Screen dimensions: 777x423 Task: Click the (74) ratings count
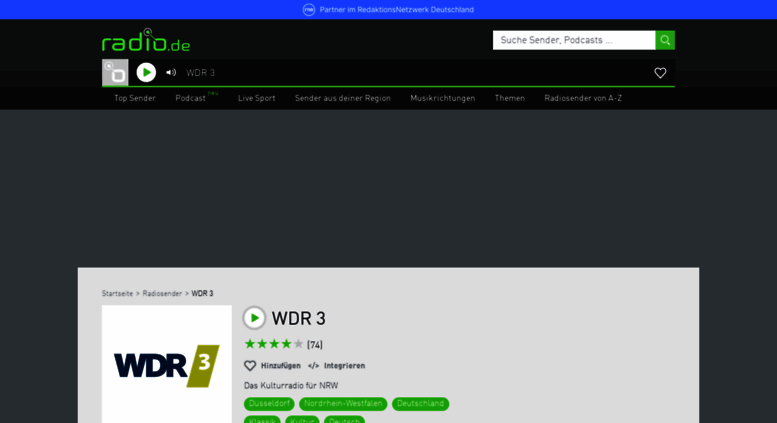click(315, 345)
